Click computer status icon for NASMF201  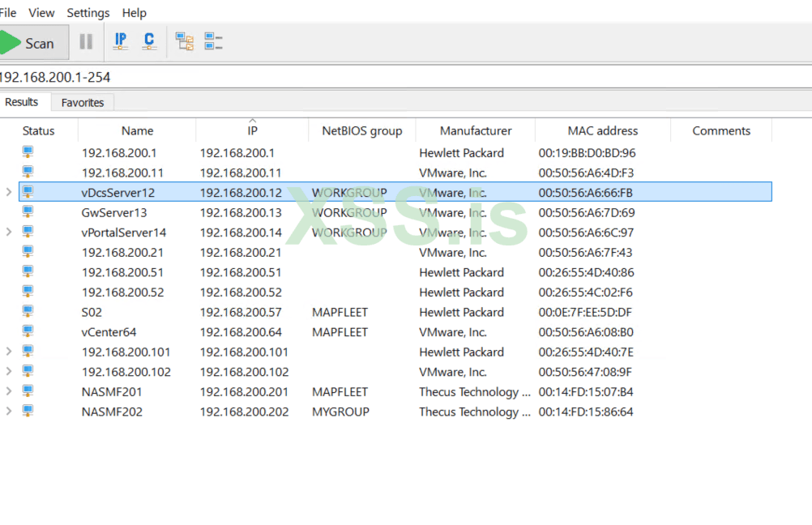pyautogui.click(x=28, y=391)
